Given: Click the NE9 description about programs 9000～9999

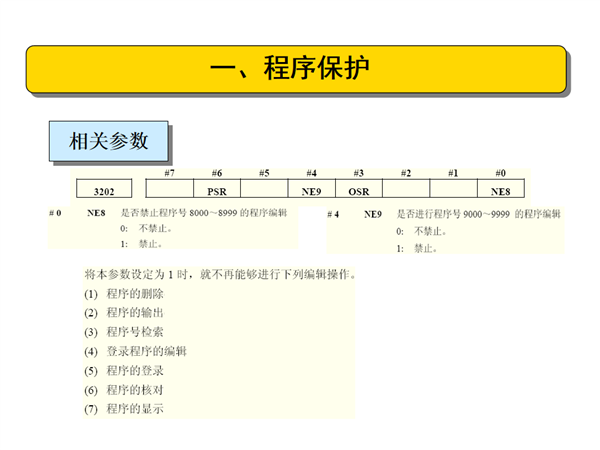Looking at the screenshot, I should click(478, 214).
